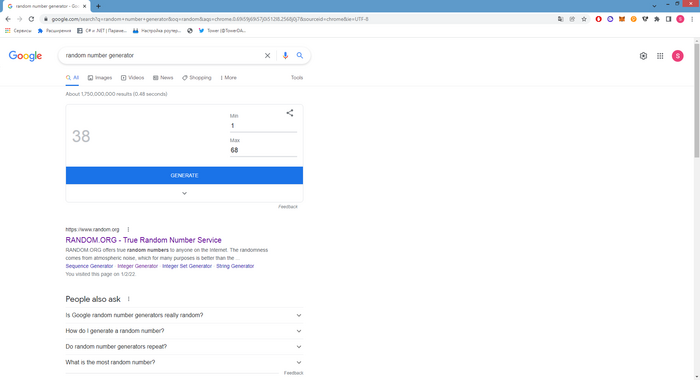Open the red Opera extension icon
700x380 pixels.
[x=599, y=19]
